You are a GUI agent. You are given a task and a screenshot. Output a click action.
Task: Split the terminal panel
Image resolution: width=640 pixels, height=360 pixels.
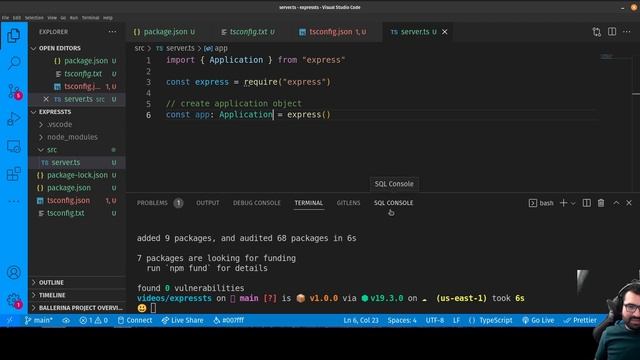(x=587, y=203)
